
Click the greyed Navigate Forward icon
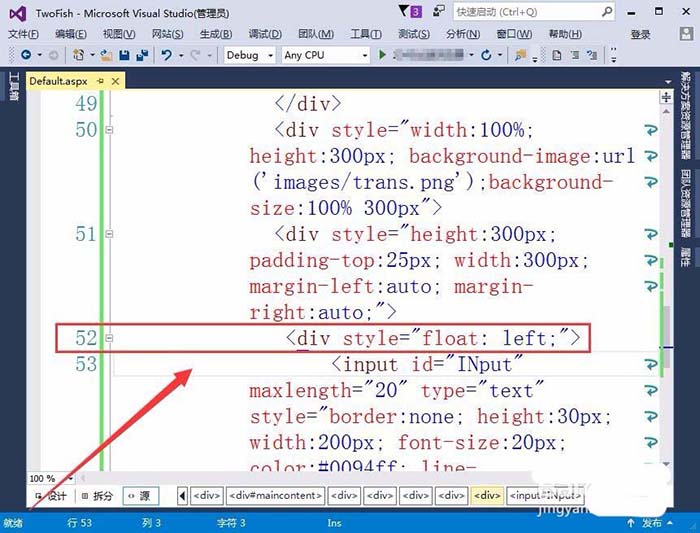pos(53,55)
